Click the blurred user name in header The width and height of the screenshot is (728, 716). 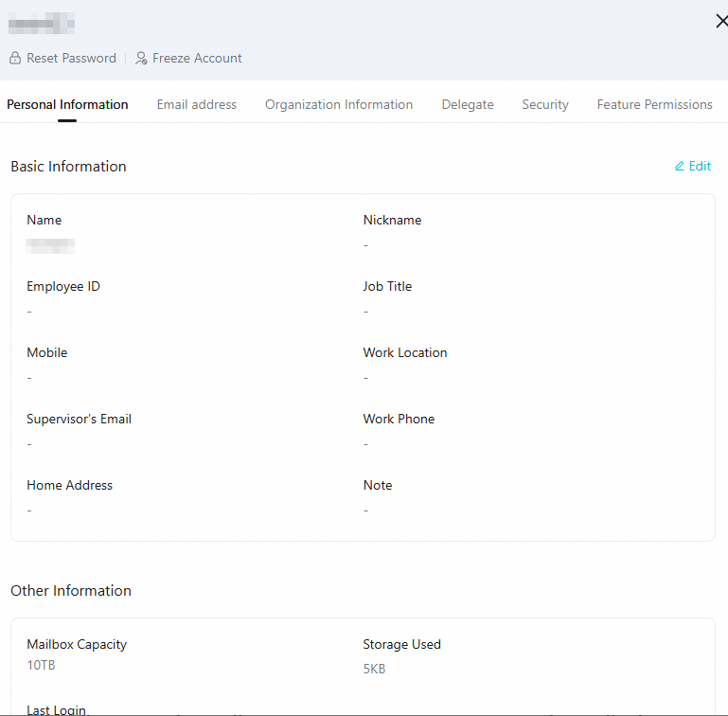(x=42, y=24)
